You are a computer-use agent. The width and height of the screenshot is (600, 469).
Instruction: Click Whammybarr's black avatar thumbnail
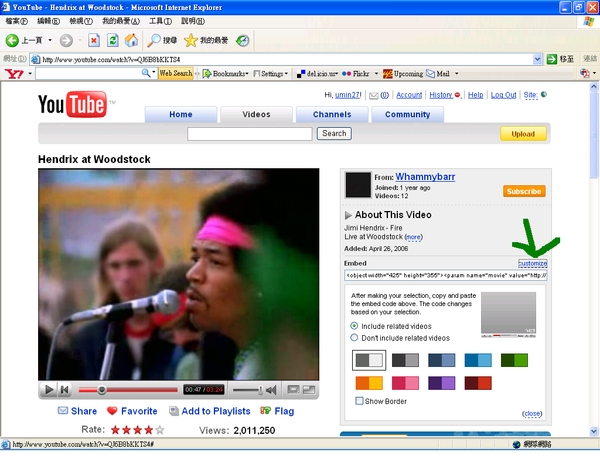358,185
